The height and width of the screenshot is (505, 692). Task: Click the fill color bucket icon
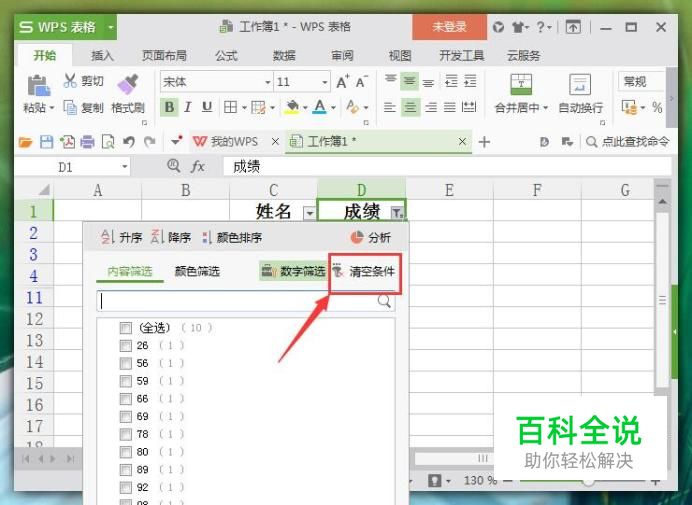(x=292, y=107)
